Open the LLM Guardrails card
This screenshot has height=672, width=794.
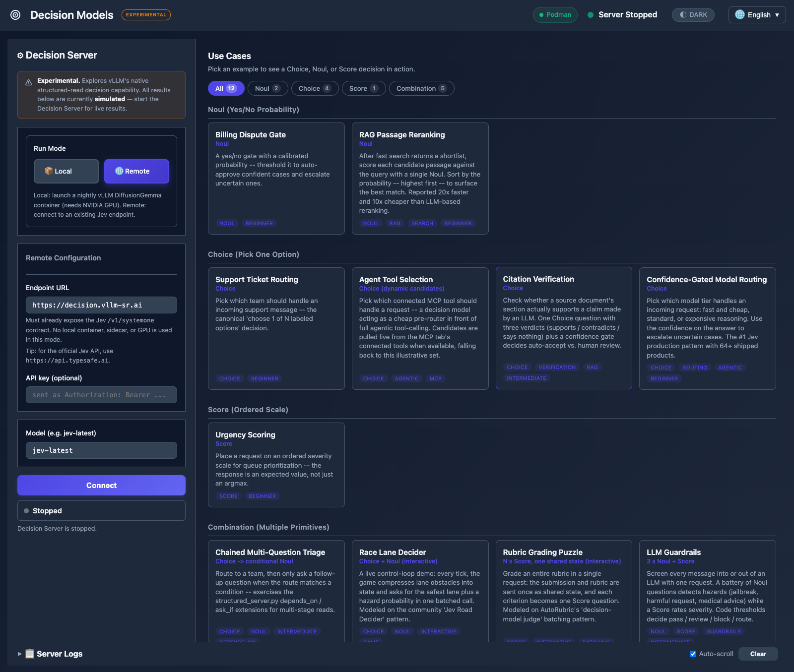tap(708, 591)
